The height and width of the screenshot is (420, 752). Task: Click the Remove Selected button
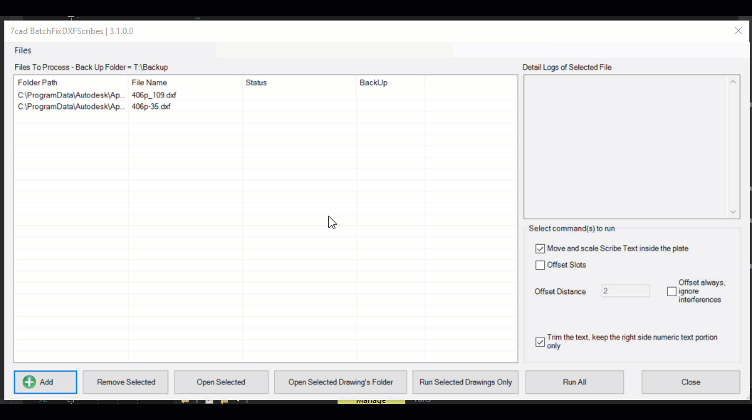pyautogui.click(x=126, y=382)
